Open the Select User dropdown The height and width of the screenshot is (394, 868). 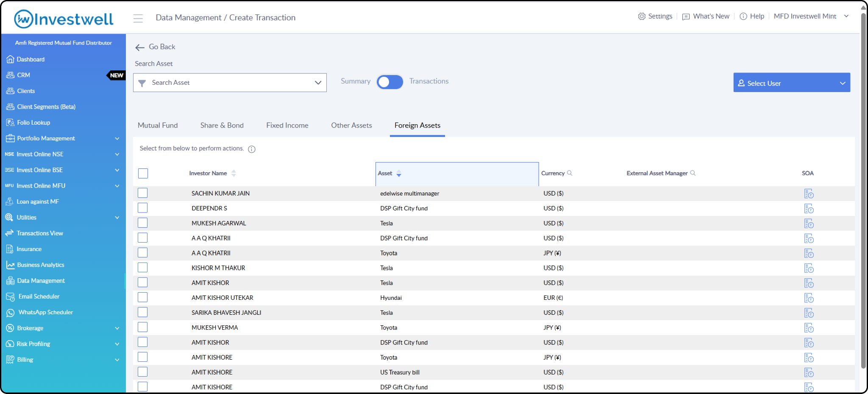pyautogui.click(x=792, y=83)
